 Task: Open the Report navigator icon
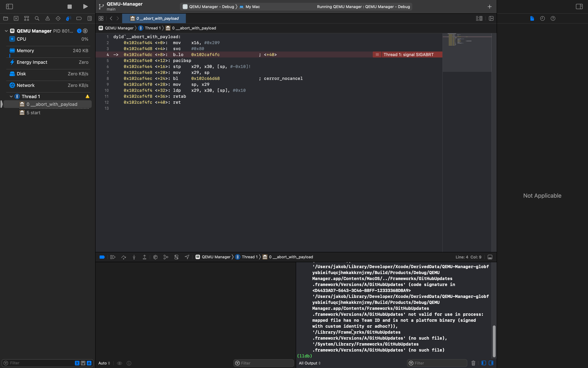[90, 19]
